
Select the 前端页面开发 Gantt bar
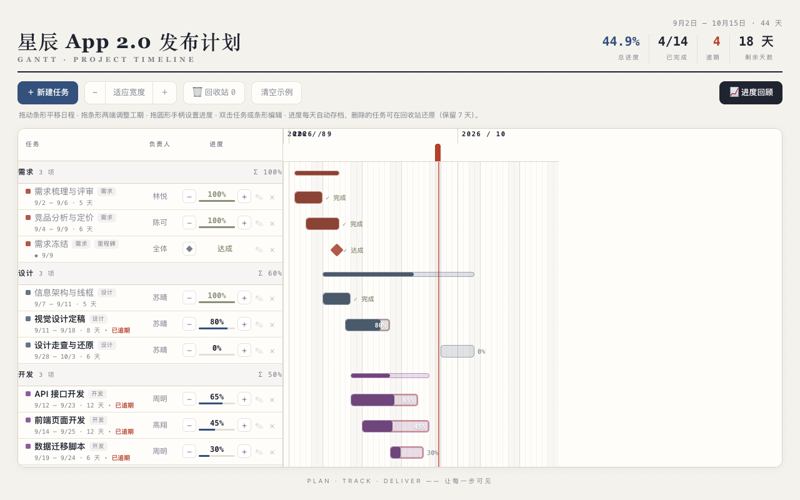(395, 426)
